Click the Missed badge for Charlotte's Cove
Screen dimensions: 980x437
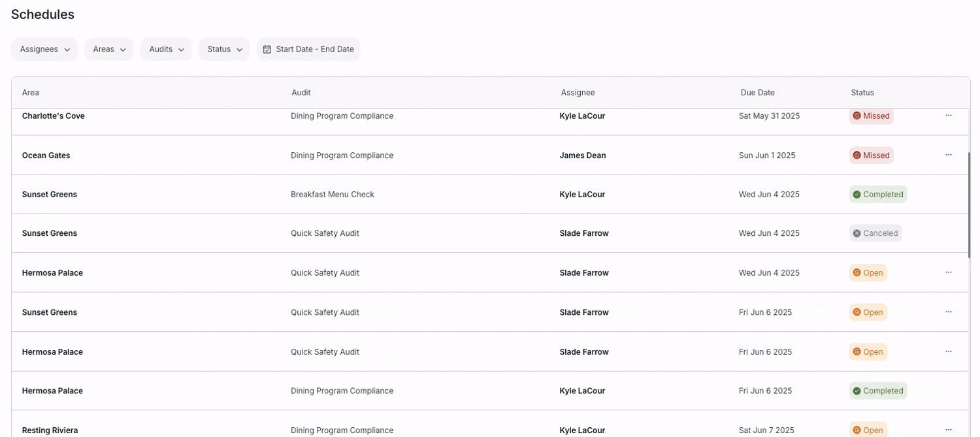872,116
